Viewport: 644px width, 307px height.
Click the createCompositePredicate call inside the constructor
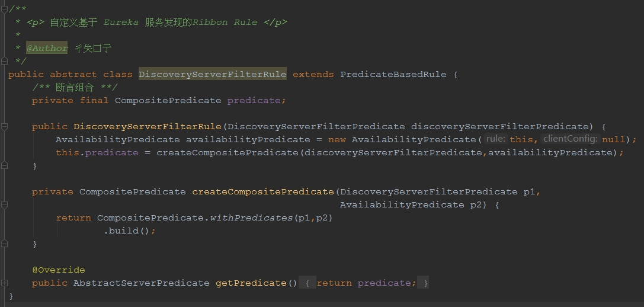(227, 153)
